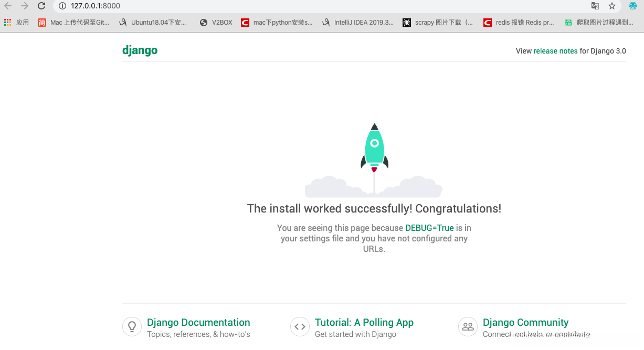Open the 'IntelliJ IDEA 2019.3...' bookmark
The width and height of the screenshot is (644, 350).
(x=358, y=23)
